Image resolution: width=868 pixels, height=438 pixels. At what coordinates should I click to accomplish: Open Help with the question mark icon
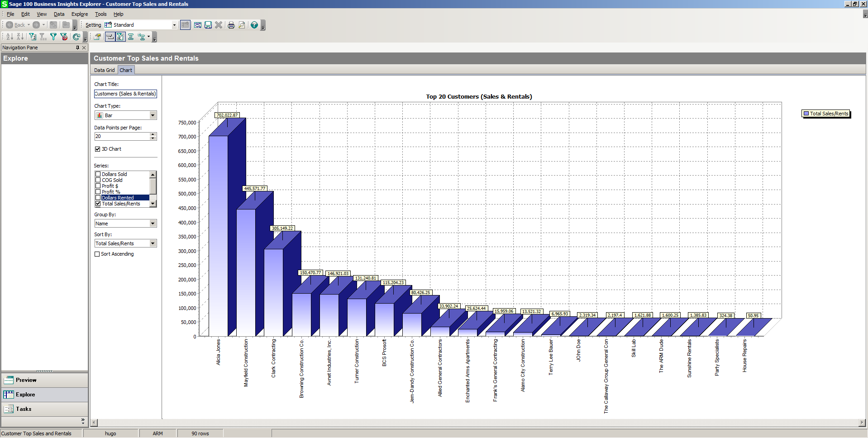(254, 25)
